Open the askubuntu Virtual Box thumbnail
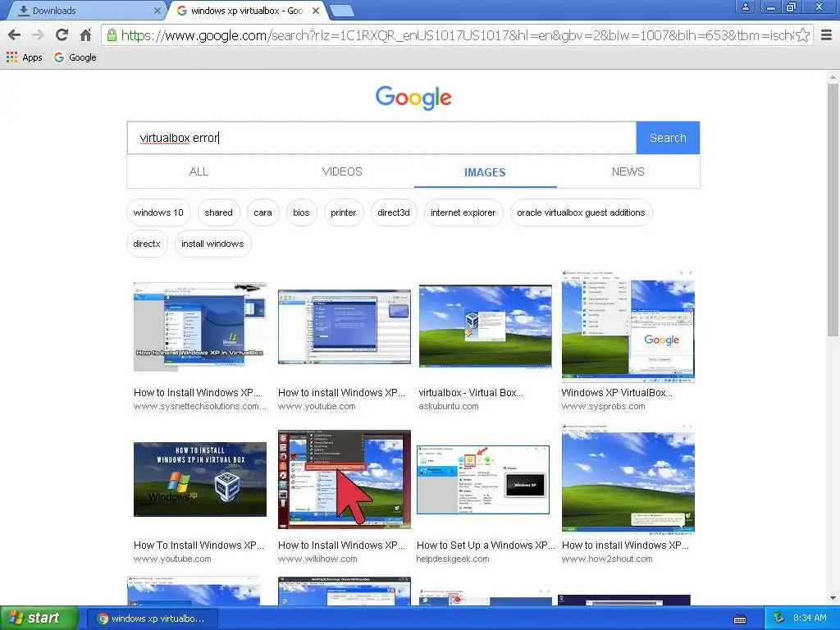The image size is (840, 630). pos(486,326)
